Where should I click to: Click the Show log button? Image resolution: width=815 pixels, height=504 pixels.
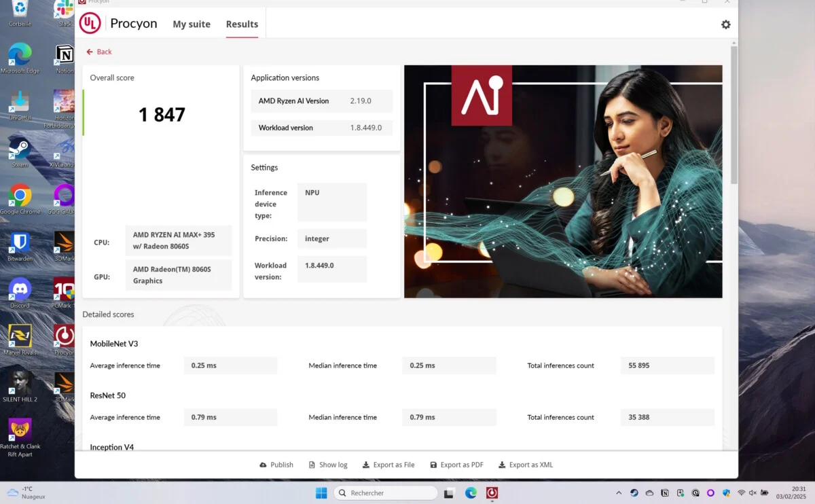pos(328,465)
